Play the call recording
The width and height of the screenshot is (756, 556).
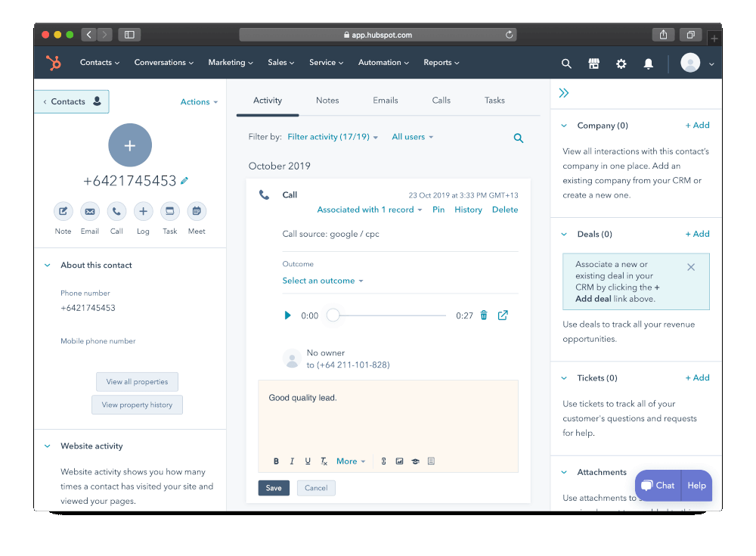tap(287, 315)
